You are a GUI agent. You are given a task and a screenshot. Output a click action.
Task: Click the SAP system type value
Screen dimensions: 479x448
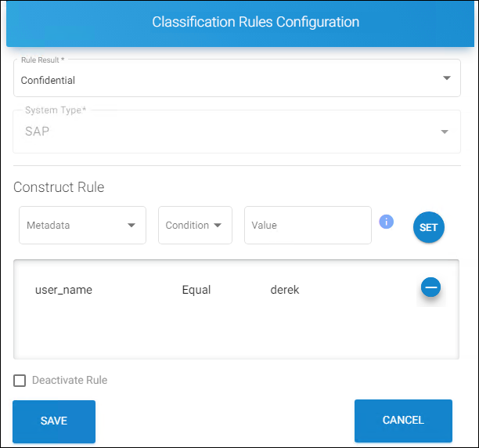pyautogui.click(x=37, y=132)
